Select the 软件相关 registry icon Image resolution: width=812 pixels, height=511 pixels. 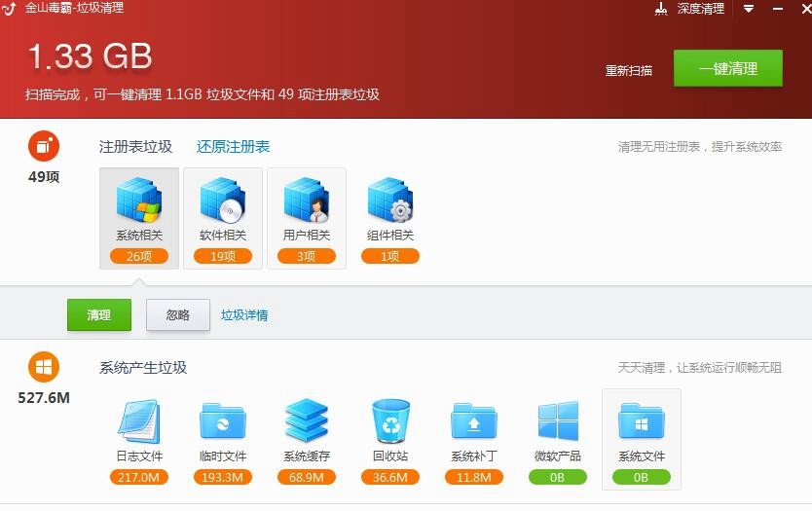tap(223, 200)
